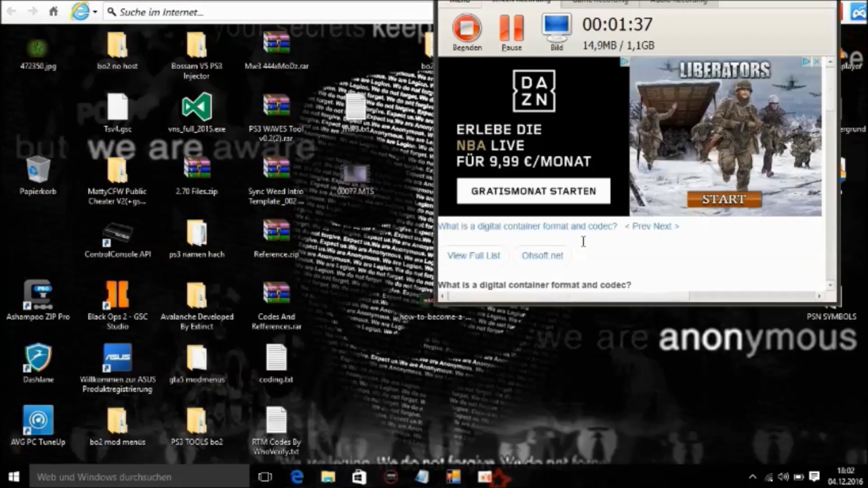
Task: Open Task View in the taskbar
Action: tap(265, 476)
